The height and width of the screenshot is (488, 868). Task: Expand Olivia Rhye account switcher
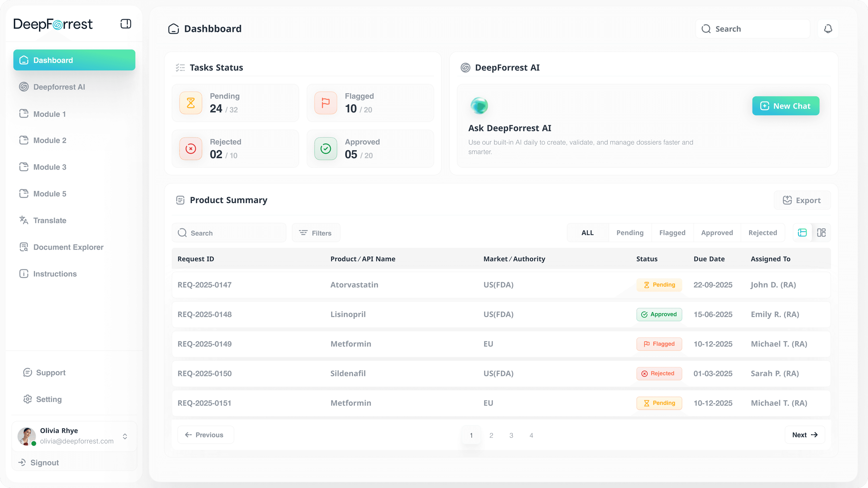pyautogui.click(x=125, y=437)
